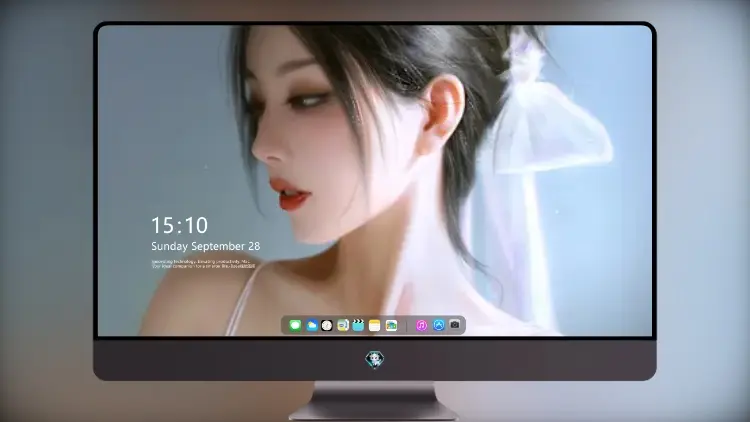Open the green Messages app in the dock
The image size is (750, 422).
coord(295,325)
